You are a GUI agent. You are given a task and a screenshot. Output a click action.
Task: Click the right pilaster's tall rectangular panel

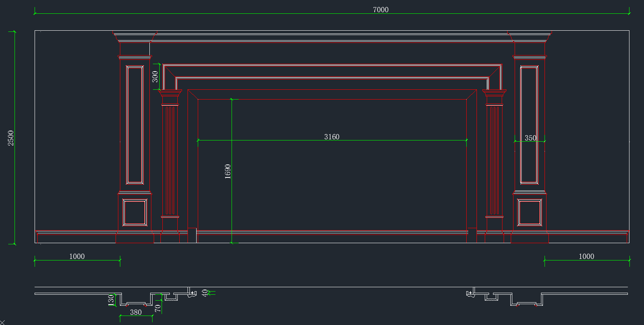click(x=529, y=125)
